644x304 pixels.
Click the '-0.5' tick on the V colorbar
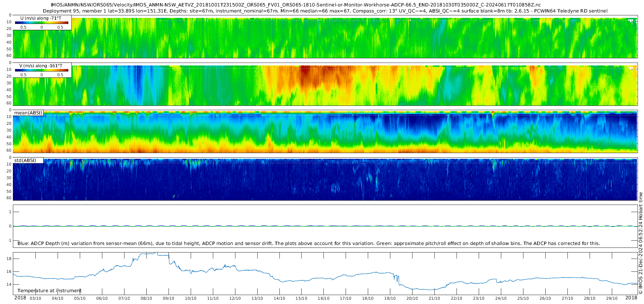pos(23,75)
